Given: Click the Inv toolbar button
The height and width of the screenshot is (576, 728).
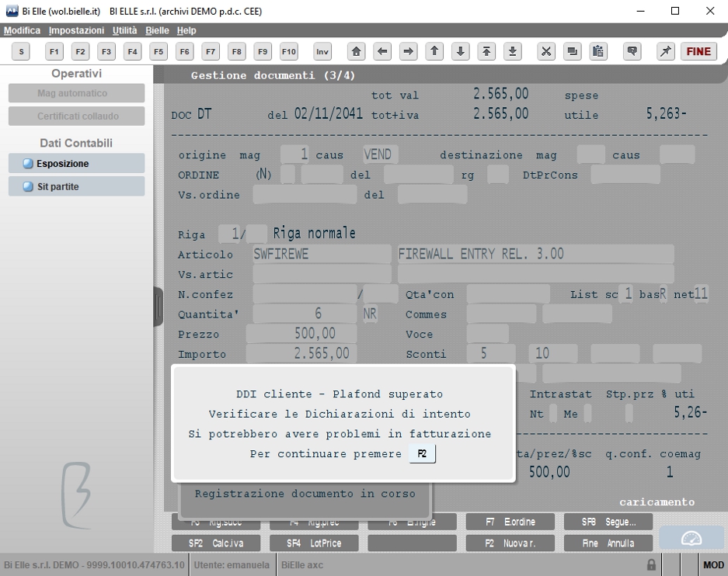Looking at the screenshot, I should pos(322,51).
